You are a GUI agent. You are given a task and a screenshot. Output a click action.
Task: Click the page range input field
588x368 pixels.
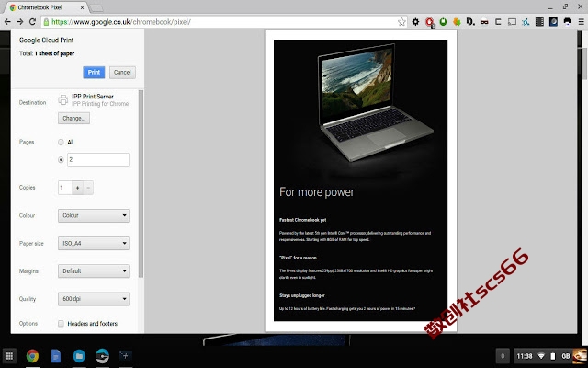[98, 159]
